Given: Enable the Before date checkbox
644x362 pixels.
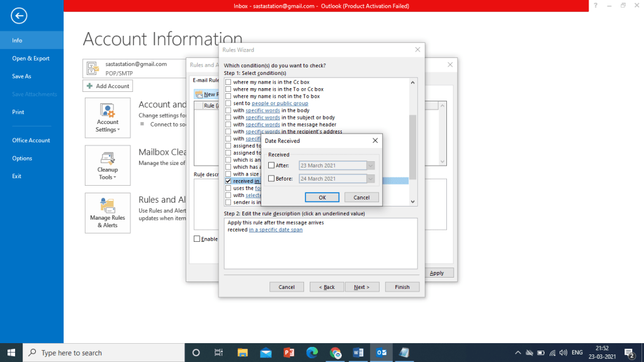Looking at the screenshot, I should tap(271, 179).
